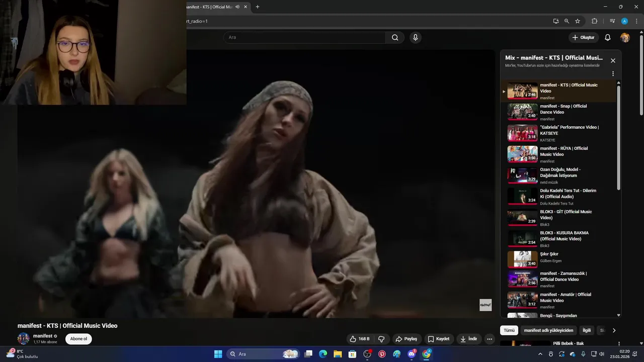This screenshot has height=362, width=644.
Task: Download the video with İndir button
Action: coord(468,339)
